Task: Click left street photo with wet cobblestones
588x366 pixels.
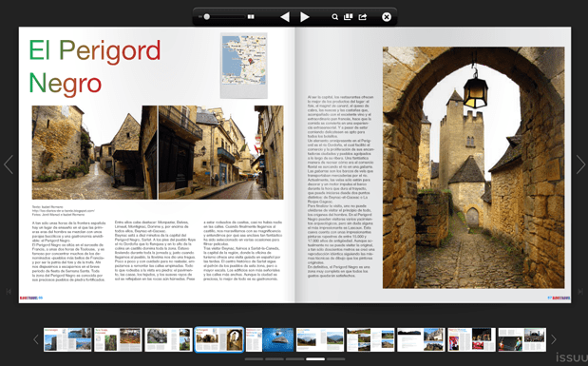Action: (x=94, y=152)
